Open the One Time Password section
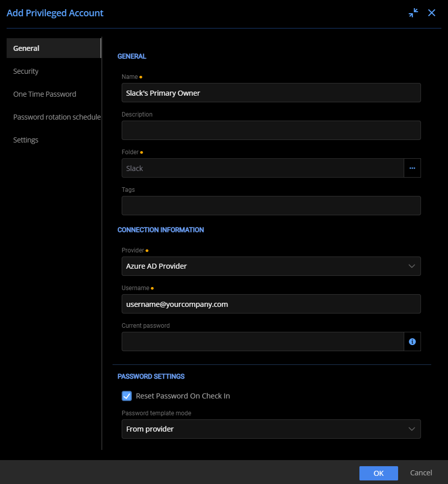This screenshot has height=484, width=448. pos(44,94)
